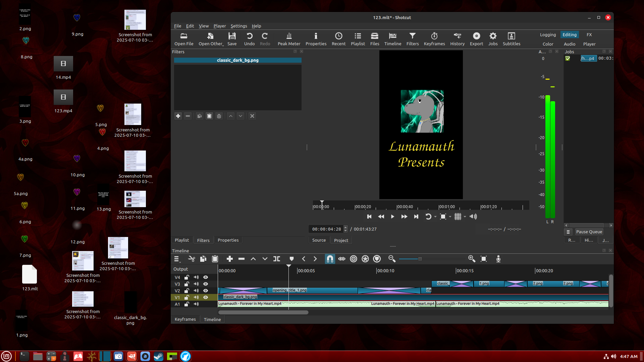The width and height of the screenshot is (644, 362).
Task: Open the File menu
Action: coord(177,26)
